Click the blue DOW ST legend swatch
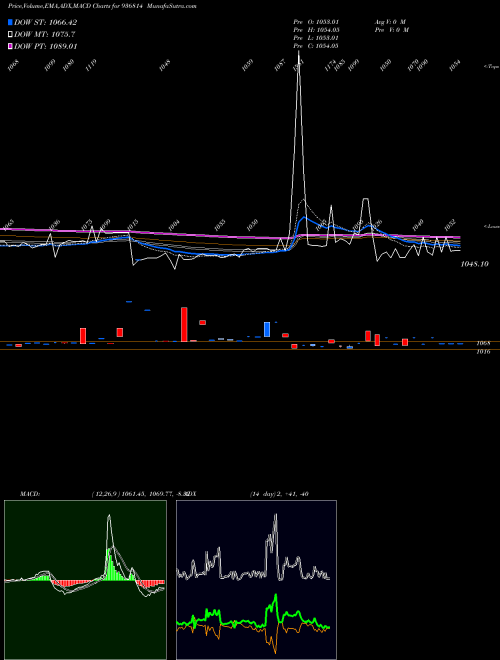This screenshot has height=660, width=500. click(x=10, y=22)
